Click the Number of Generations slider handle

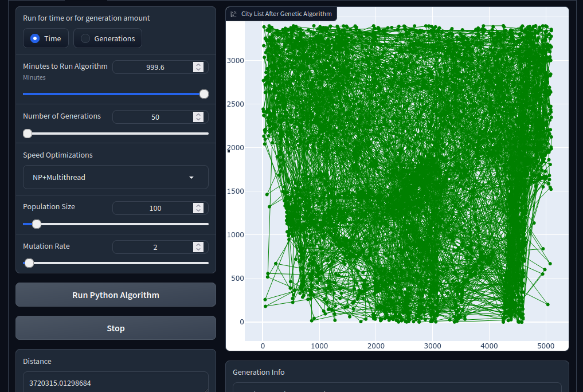pyautogui.click(x=28, y=134)
